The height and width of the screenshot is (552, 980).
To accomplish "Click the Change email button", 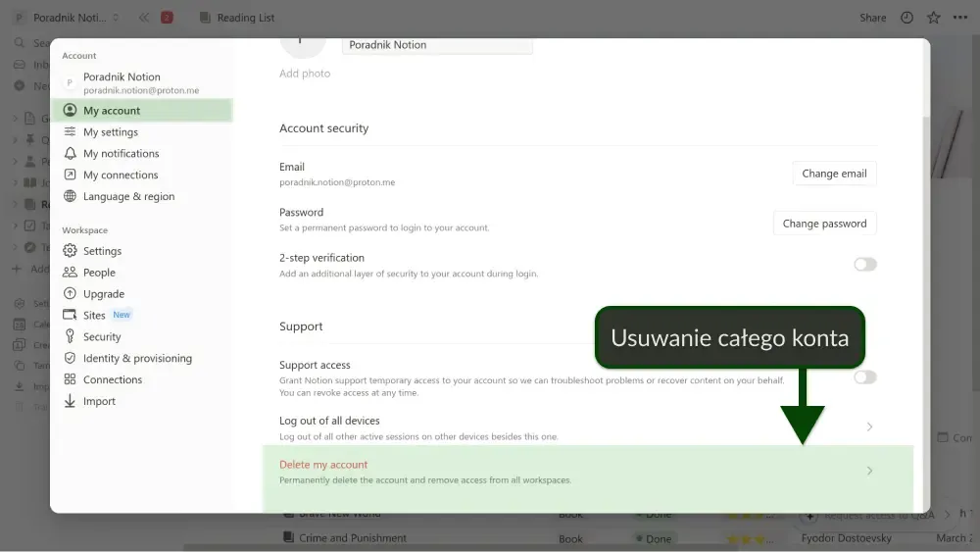I will pos(834,174).
